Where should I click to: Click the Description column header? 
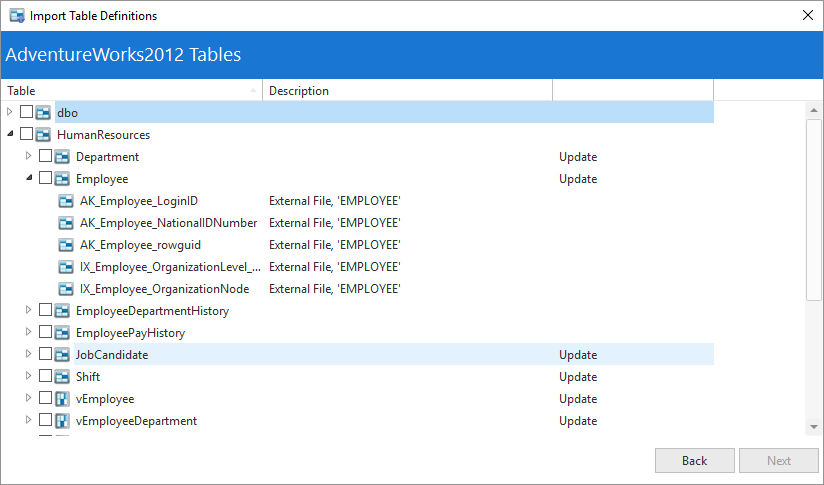point(407,90)
